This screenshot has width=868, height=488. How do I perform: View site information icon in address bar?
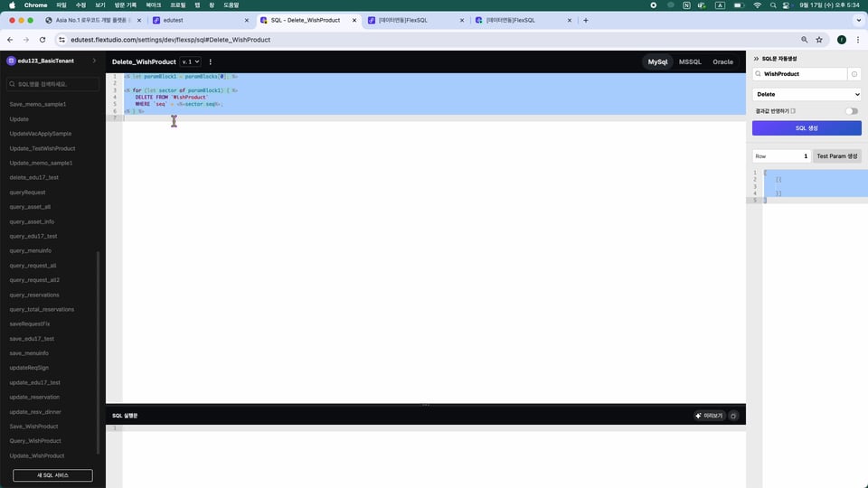(x=62, y=40)
